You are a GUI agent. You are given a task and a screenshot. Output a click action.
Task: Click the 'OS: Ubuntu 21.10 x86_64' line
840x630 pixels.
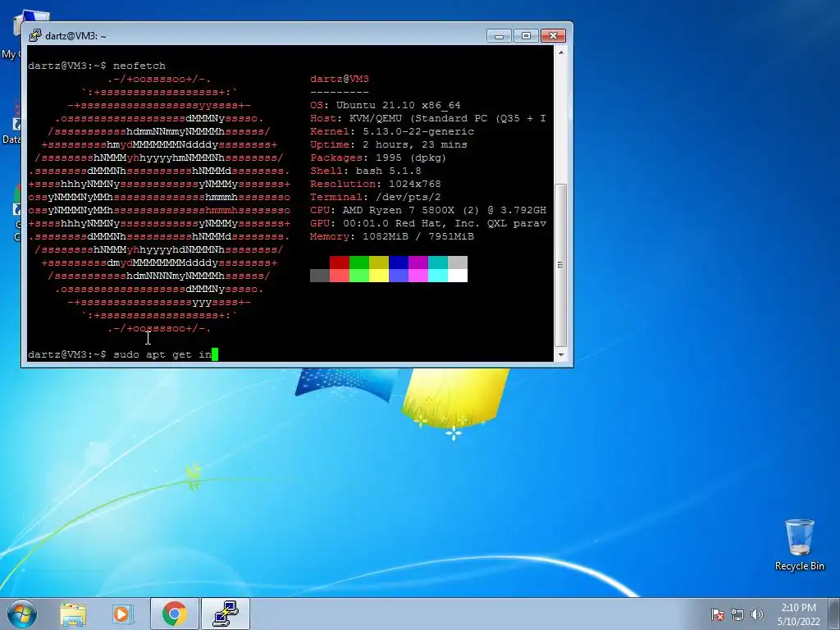386,105
